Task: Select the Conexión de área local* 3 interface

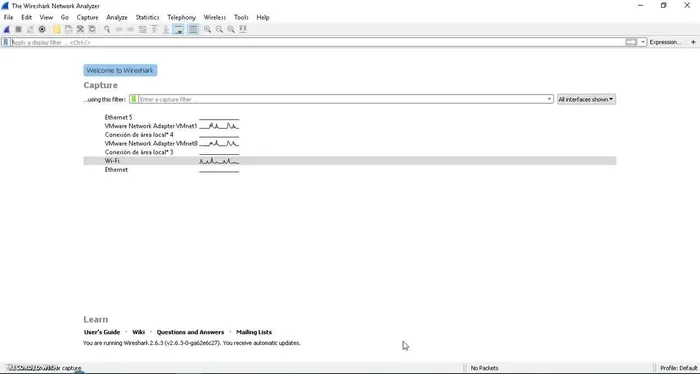Action: point(139,152)
